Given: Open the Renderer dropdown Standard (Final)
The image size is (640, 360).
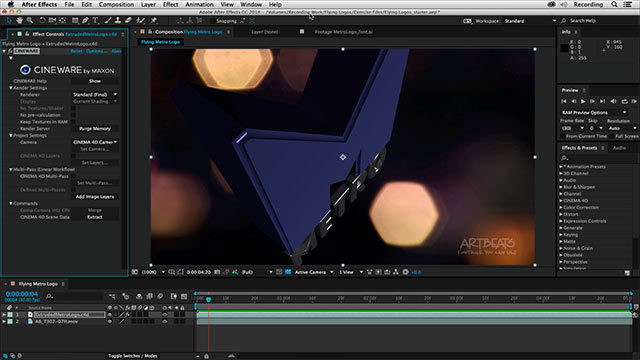Looking at the screenshot, I should pos(95,95).
